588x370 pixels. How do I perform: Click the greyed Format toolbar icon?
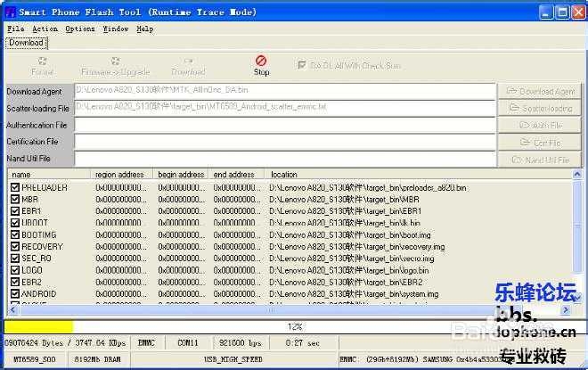(43, 62)
